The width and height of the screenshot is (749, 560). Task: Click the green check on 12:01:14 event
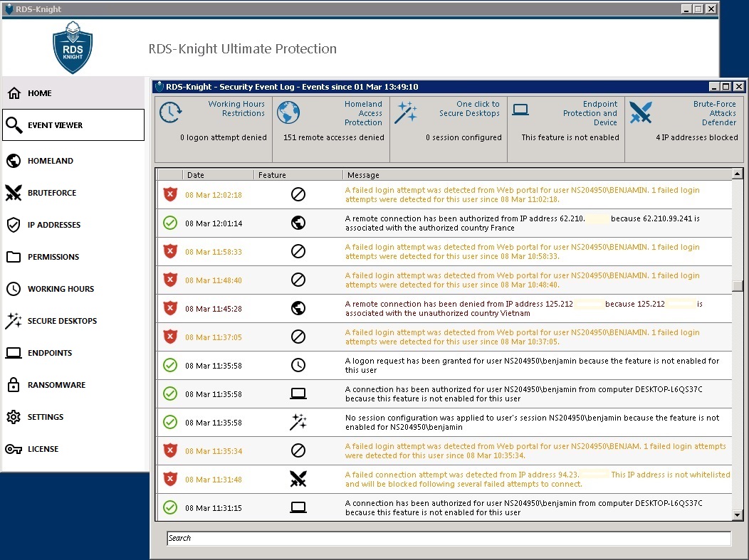click(170, 223)
